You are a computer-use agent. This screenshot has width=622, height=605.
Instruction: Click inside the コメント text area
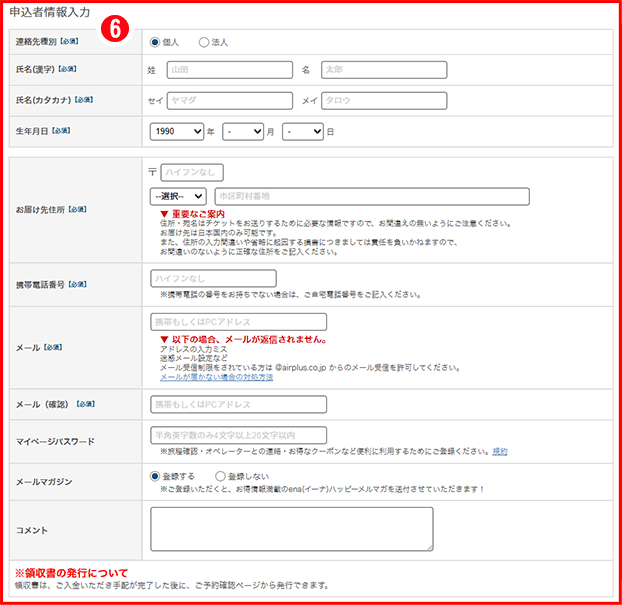(x=291, y=528)
